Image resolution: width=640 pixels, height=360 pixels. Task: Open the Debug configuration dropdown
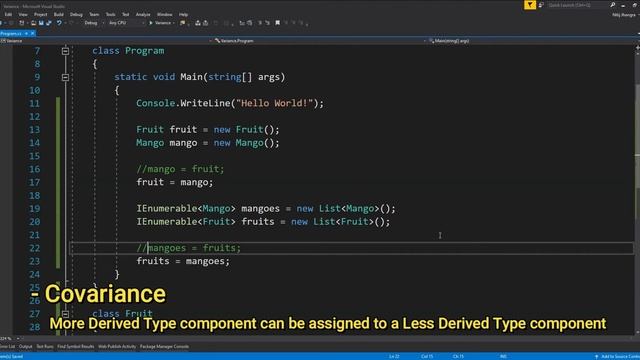(x=93, y=23)
